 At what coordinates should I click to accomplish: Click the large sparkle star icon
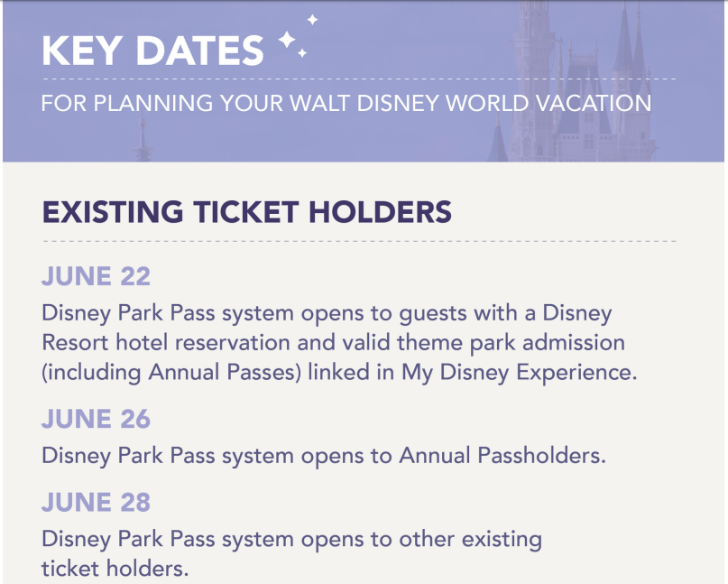tap(287, 40)
